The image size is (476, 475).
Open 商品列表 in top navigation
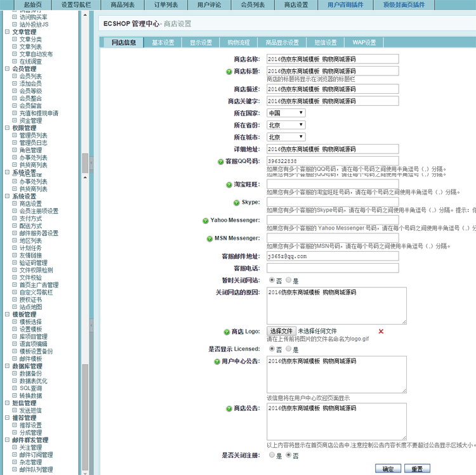click(x=122, y=5)
